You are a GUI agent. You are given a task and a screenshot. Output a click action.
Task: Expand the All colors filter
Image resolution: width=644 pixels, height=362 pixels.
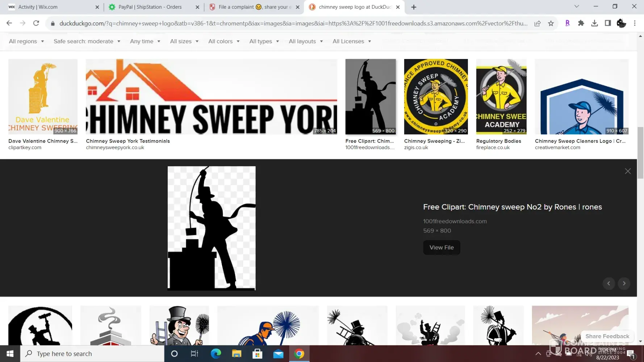224,41
